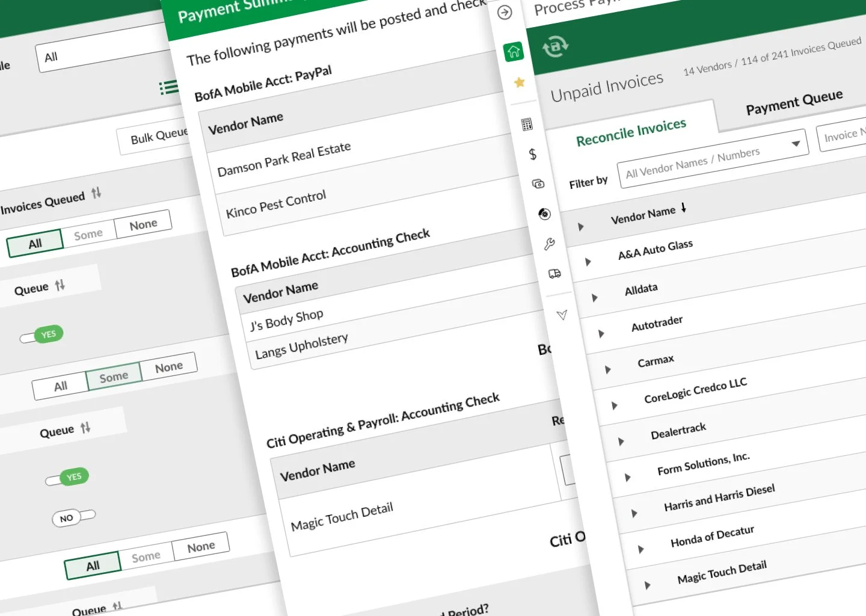866x616 pixels.
Task: Click 'Citi Operating & Payroll: Accounting Check' heading
Action: 383,420
